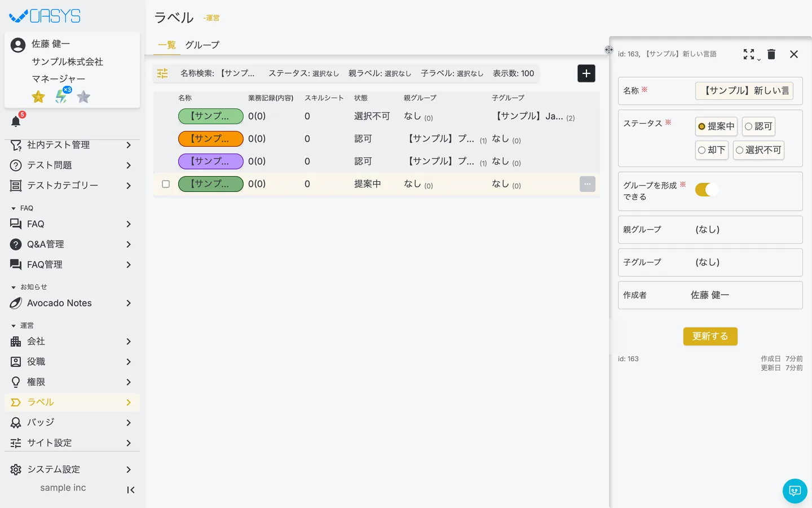Image resolution: width=812 pixels, height=508 pixels.
Task: Toggle the グループを形成できる switch
Action: (707, 190)
